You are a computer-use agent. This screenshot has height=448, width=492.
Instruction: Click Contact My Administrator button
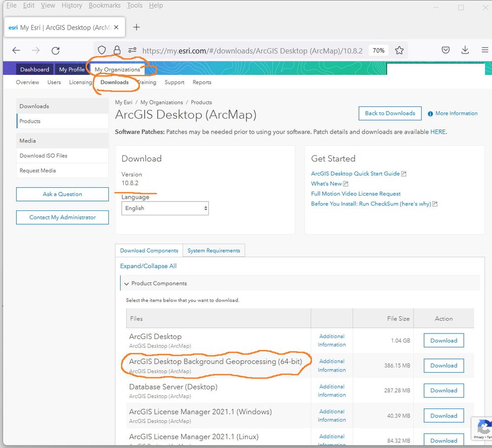point(63,217)
